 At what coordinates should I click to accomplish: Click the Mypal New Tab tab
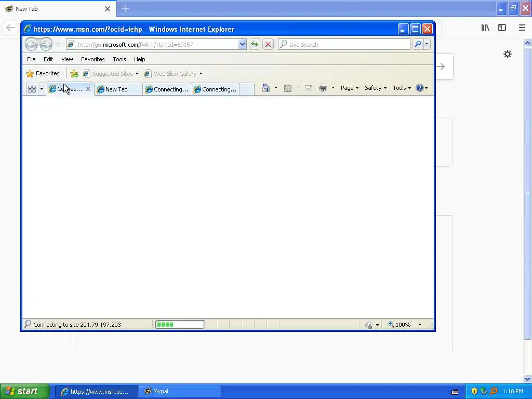pos(58,9)
